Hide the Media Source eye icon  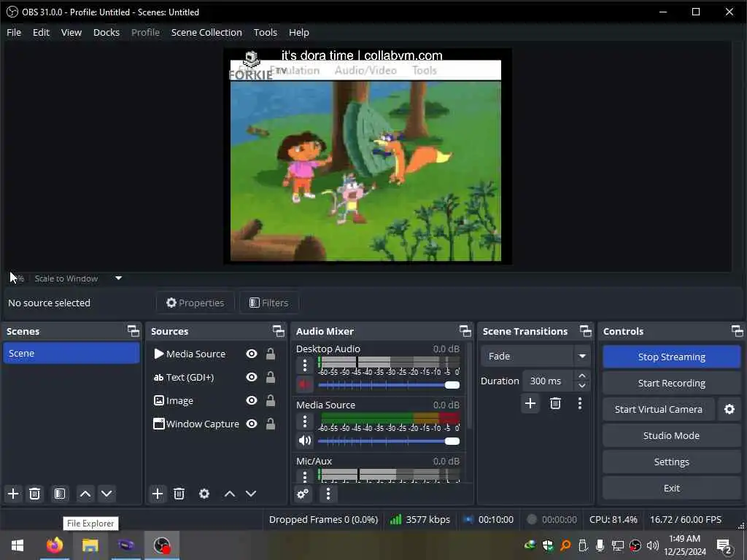click(252, 354)
